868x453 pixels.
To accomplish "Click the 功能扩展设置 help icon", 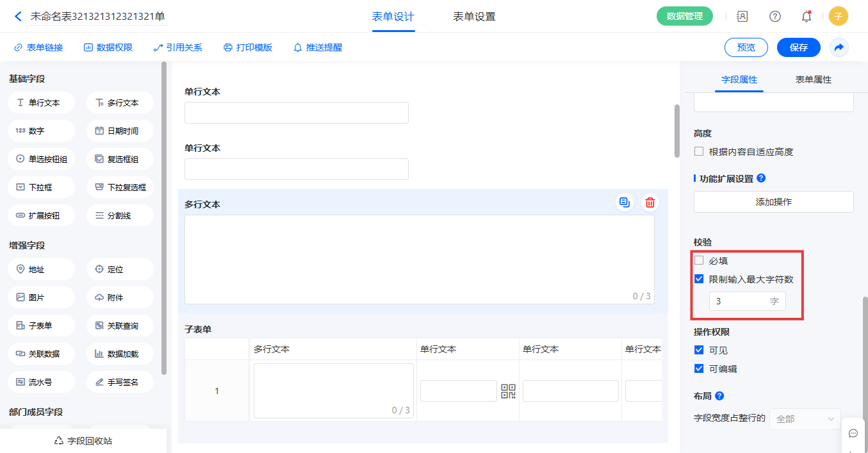I will (x=761, y=179).
